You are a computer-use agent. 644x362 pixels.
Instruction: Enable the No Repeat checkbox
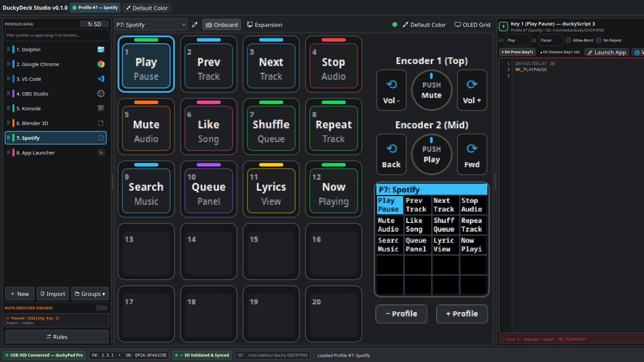pos(599,40)
